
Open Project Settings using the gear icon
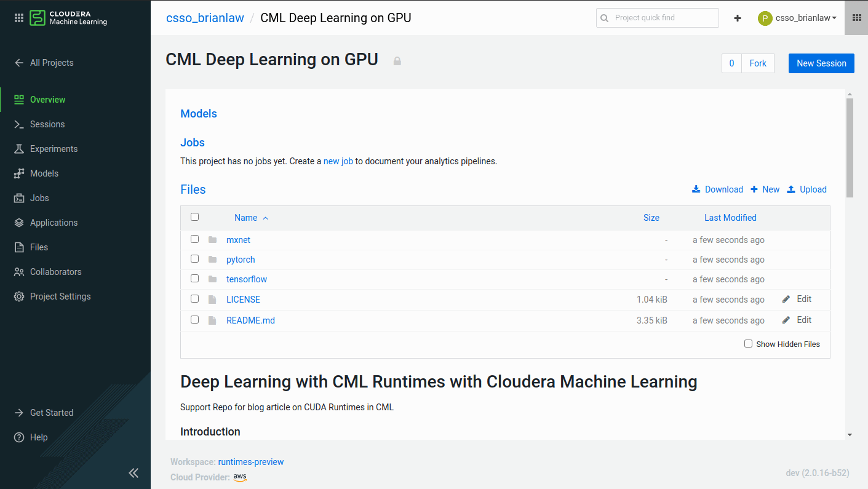pyautogui.click(x=60, y=296)
